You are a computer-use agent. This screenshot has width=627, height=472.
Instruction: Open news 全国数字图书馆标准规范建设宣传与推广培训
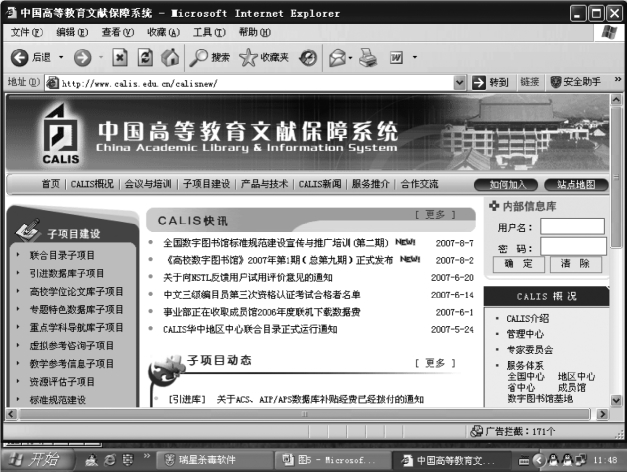coord(276,243)
